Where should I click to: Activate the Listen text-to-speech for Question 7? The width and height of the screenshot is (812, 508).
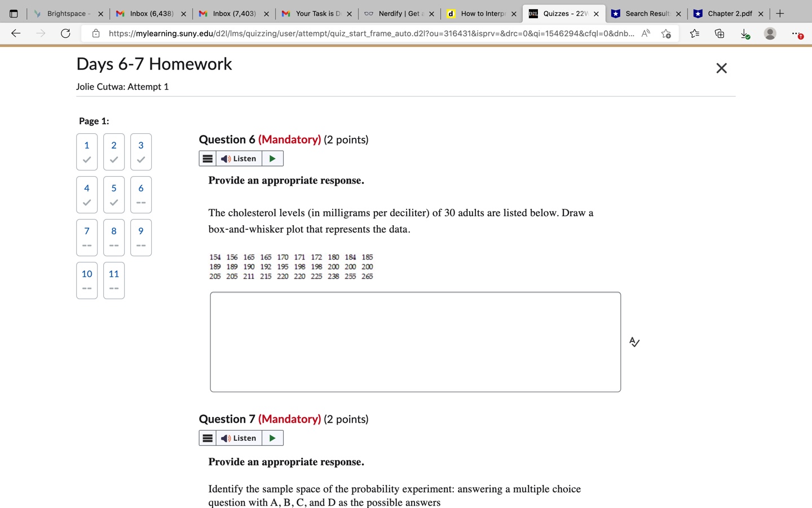(239, 437)
